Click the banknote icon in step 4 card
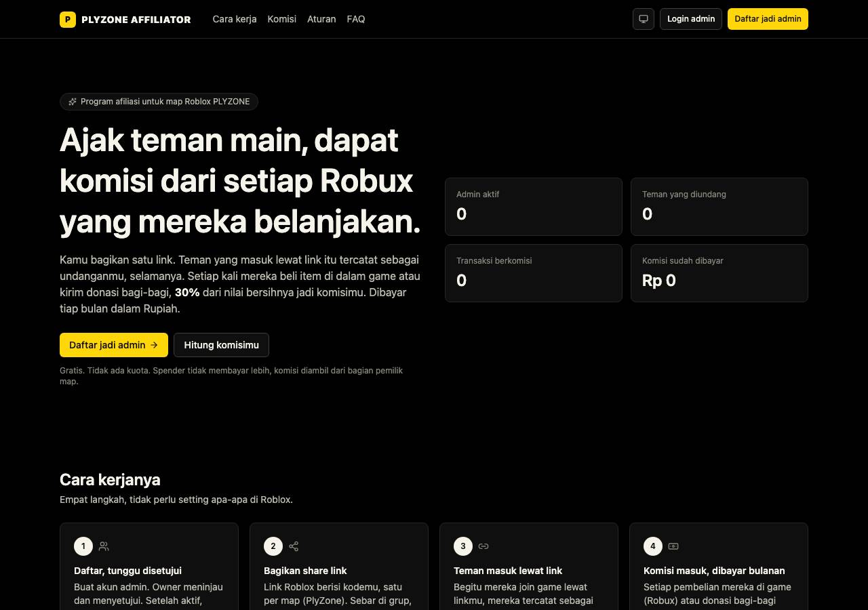 673,546
